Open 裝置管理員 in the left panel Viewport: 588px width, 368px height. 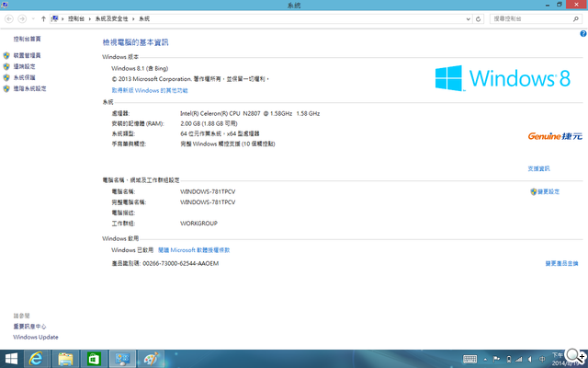coord(27,56)
